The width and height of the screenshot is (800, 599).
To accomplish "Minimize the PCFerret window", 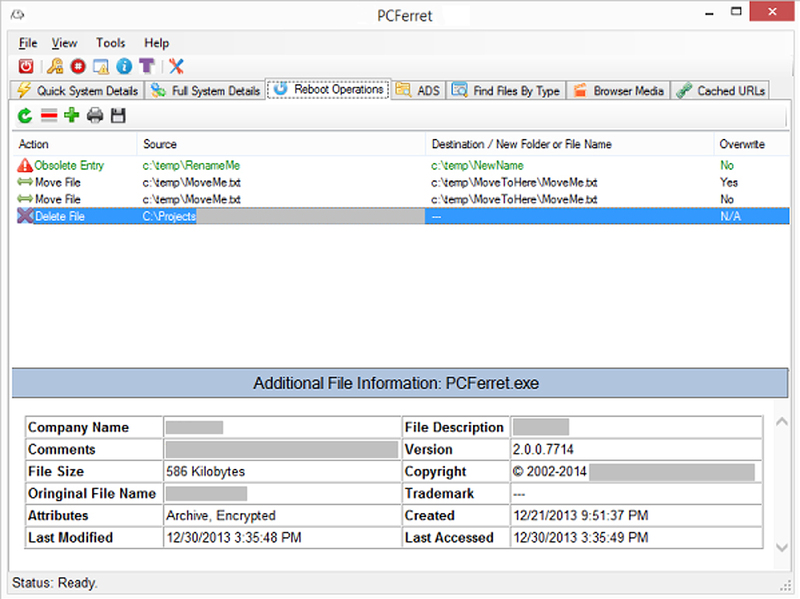I will click(x=709, y=13).
